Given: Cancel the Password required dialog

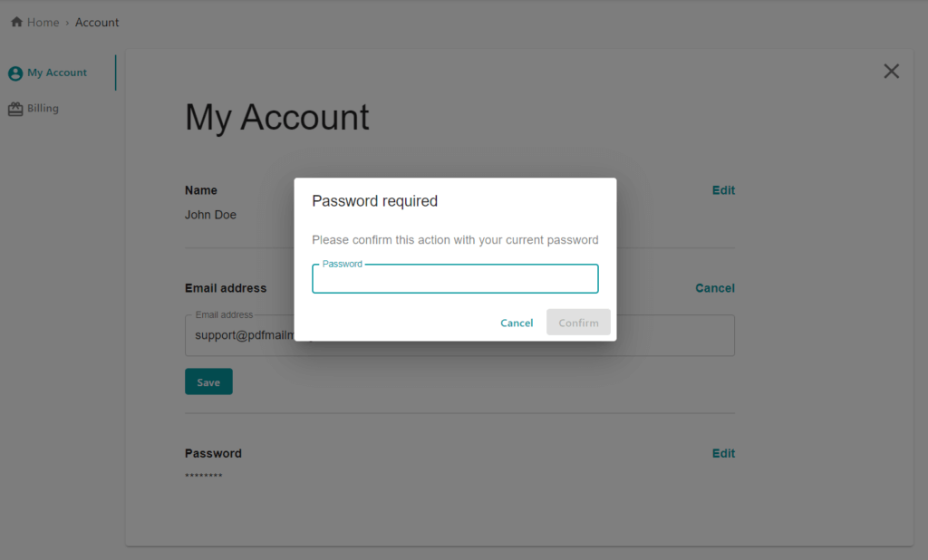Looking at the screenshot, I should point(517,323).
